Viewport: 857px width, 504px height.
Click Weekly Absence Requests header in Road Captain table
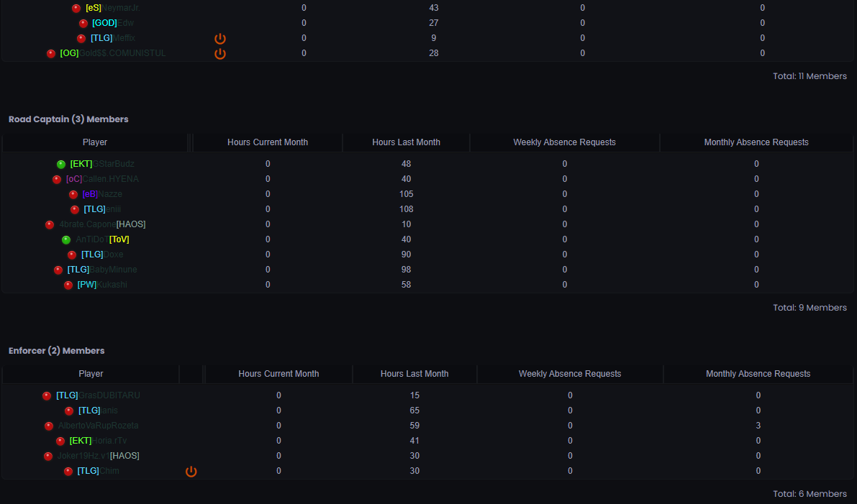(564, 142)
